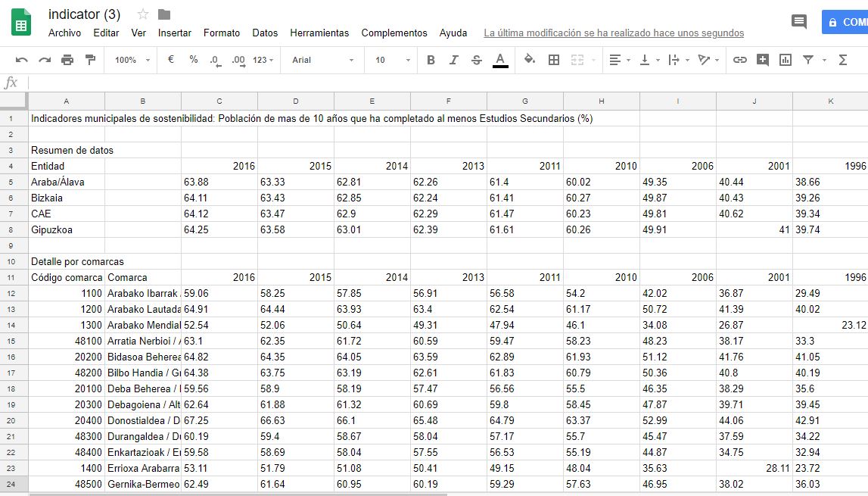
Task: Select the Gipuzkoa cell
Action: [67, 229]
